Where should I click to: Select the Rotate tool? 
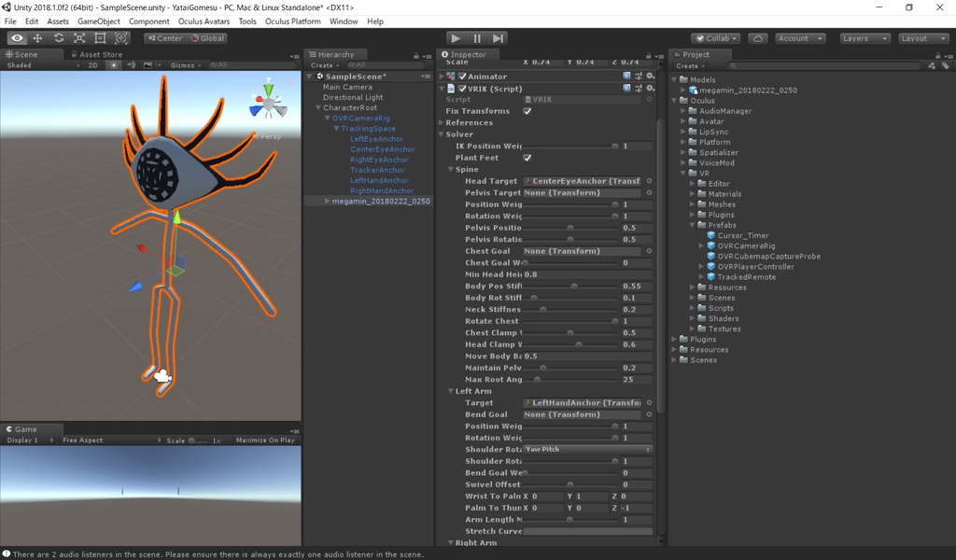click(x=59, y=38)
